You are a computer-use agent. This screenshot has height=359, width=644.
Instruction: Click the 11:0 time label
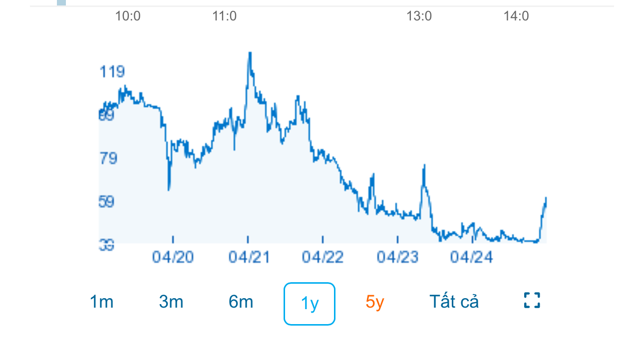point(225,16)
